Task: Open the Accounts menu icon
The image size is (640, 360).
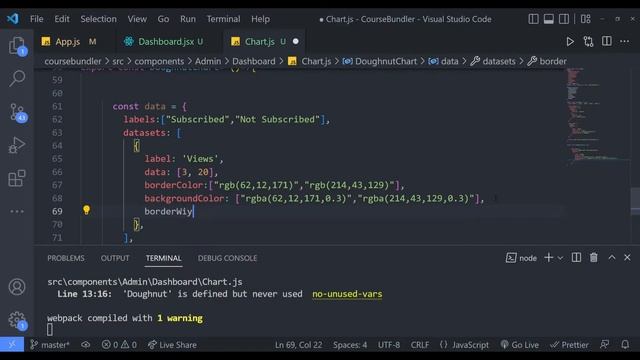Action: [17, 287]
